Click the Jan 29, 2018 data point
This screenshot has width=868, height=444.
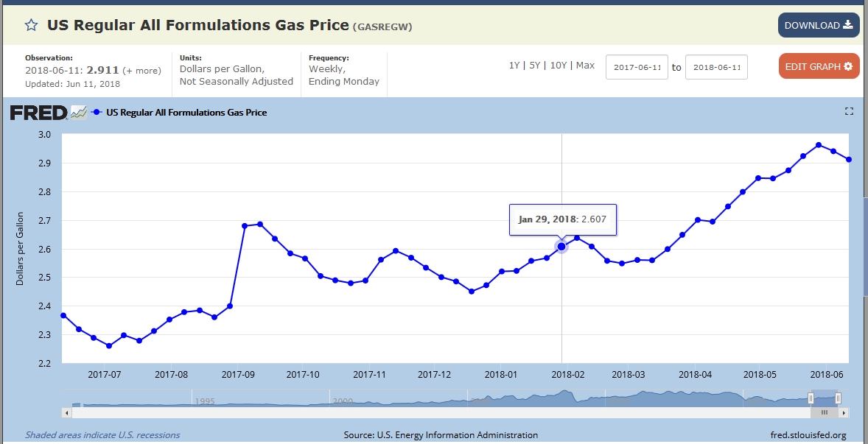(x=561, y=247)
